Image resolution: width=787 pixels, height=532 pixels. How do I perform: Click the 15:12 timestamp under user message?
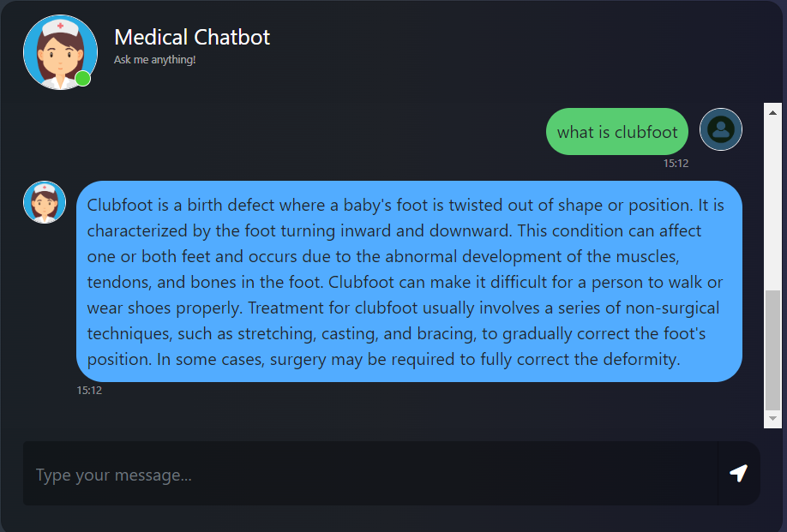(x=676, y=164)
